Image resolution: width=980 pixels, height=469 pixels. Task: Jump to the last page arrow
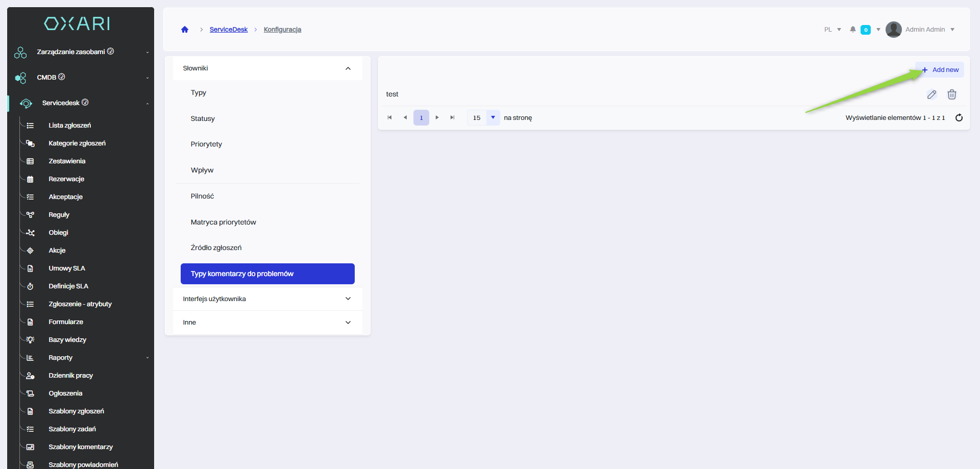point(452,118)
